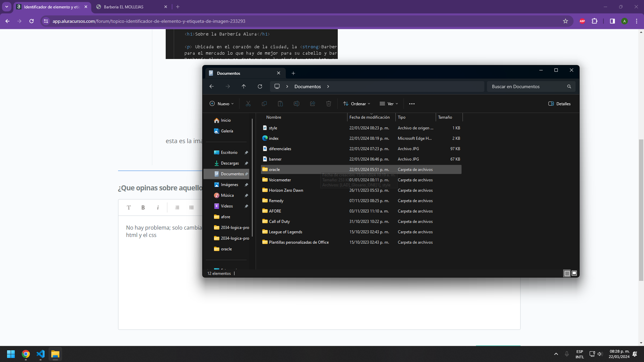Click the delete files icon in toolbar
The width and height of the screenshot is (644, 362).
click(x=329, y=104)
